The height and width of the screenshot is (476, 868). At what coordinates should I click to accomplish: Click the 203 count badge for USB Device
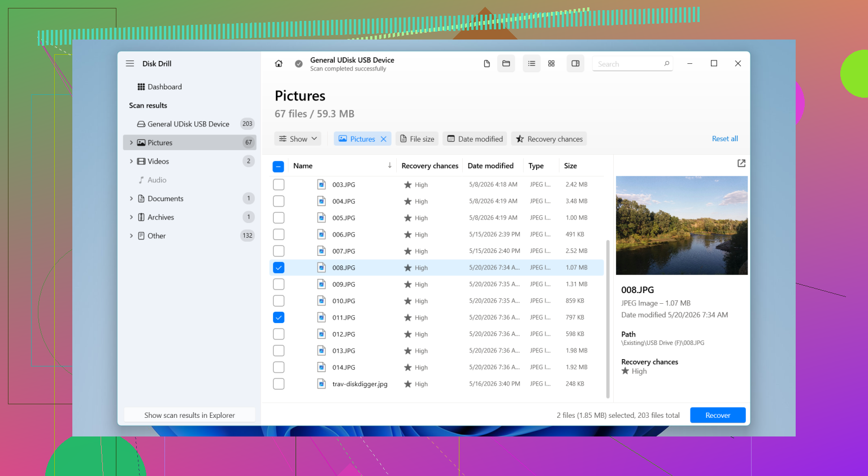point(248,124)
